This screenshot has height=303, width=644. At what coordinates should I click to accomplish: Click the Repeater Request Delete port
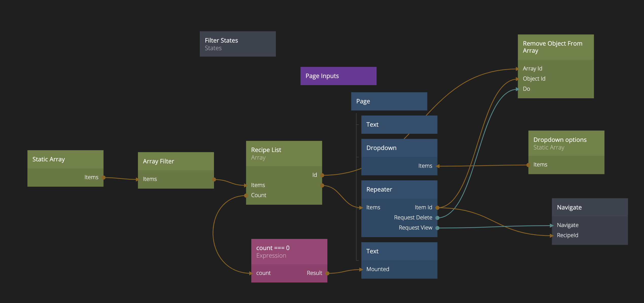pos(437,218)
